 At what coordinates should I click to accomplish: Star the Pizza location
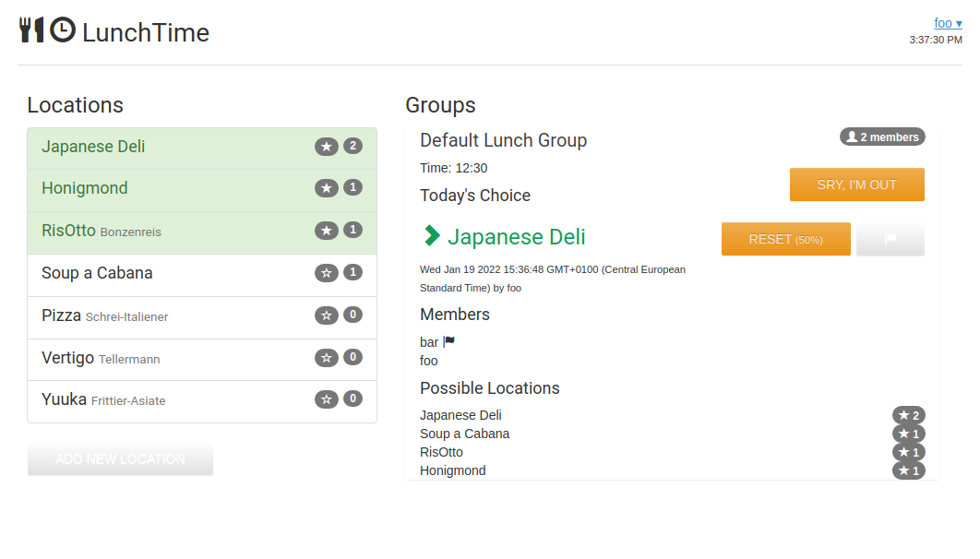(x=326, y=315)
